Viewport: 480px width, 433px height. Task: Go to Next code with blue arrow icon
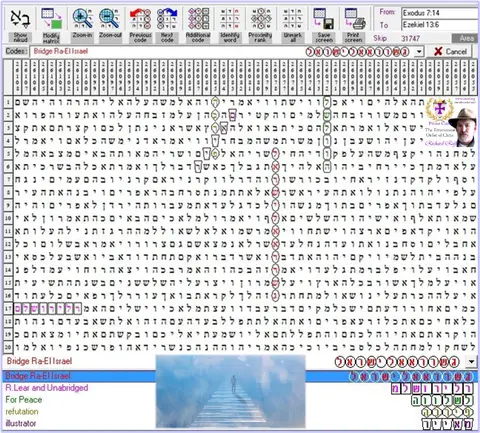(167, 19)
